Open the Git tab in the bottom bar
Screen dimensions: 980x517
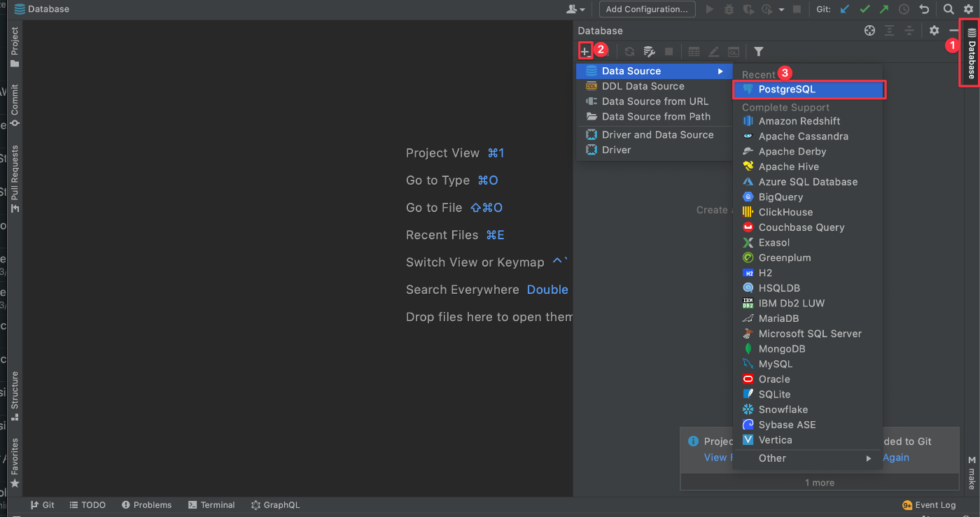click(x=42, y=505)
